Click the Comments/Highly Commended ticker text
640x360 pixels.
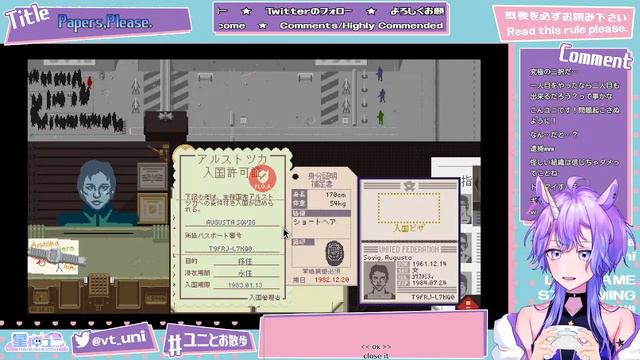(362, 26)
